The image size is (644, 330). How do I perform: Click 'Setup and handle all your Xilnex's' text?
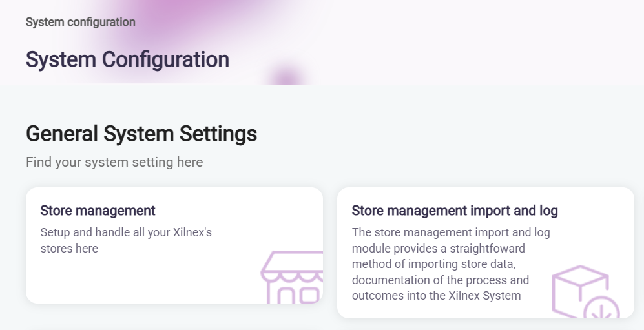(x=126, y=232)
